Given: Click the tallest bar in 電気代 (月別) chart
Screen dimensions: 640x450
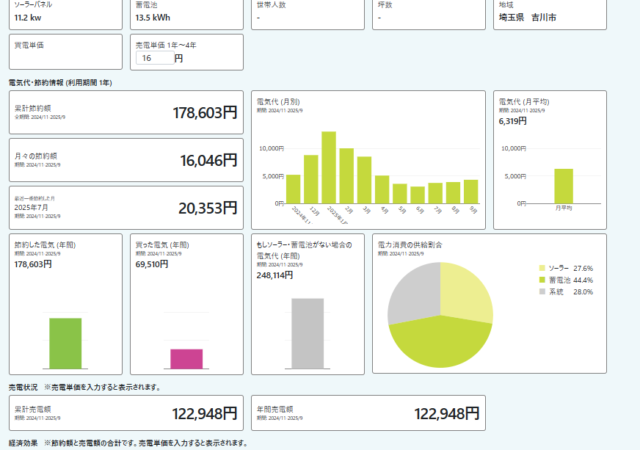Looking at the screenshot, I should 328,167.
